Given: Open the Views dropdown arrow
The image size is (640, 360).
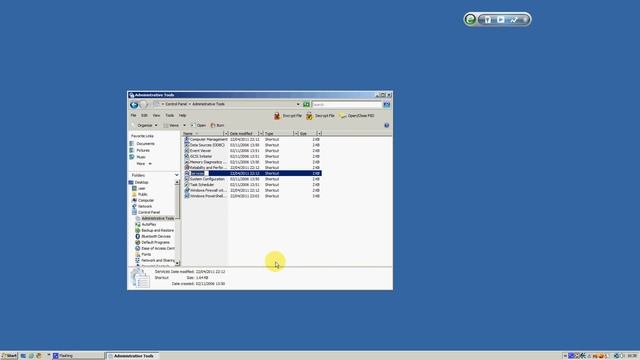Looking at the screenshot, I should pyautogui.click(x=184, y=125).
